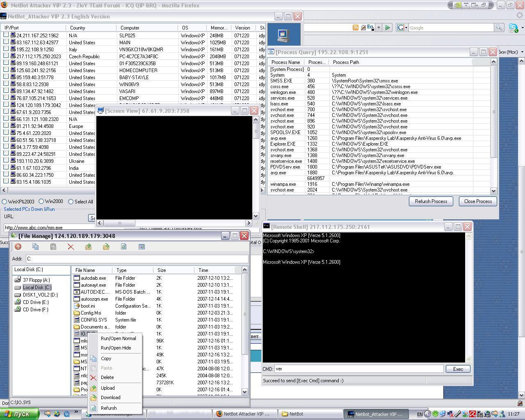This screenshot has width=525, height=420.
Task: Click the Refresh toolbar icon in File Manage
Action: (x=124, y=247)
